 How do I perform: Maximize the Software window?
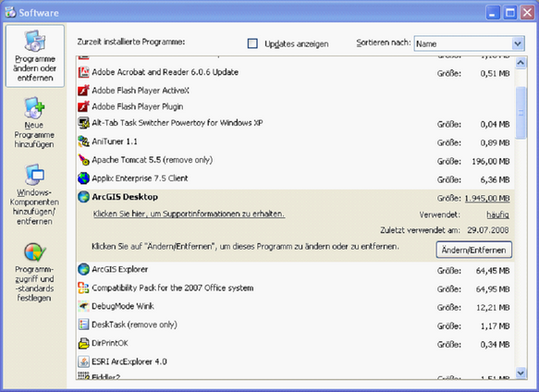tap(510, 13)
